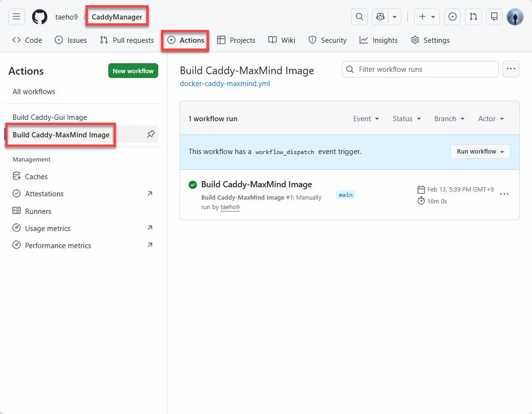Open Usage metrics link
532x414 pixels.
(x=47, y=228)
